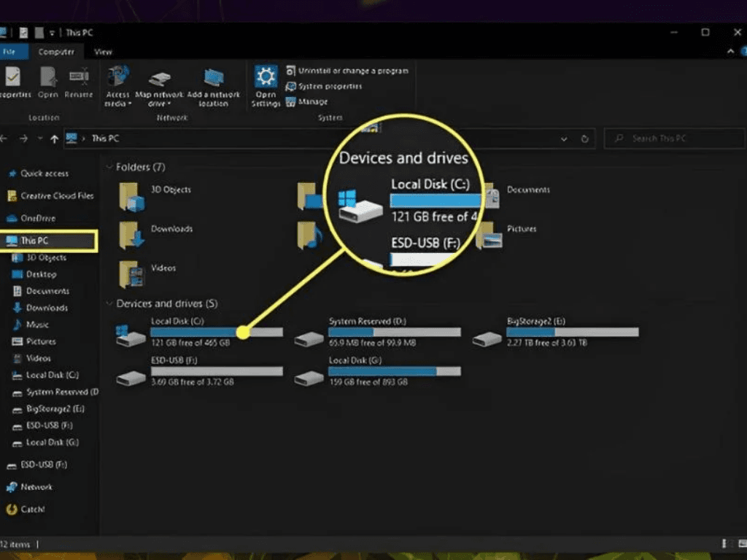Open the File menu tab

click(x=10, y=52)
